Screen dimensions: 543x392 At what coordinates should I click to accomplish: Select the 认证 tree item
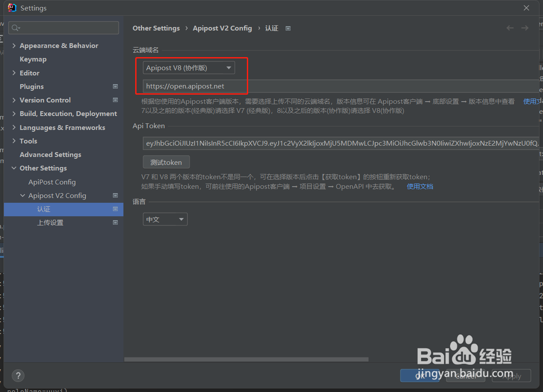64,209
